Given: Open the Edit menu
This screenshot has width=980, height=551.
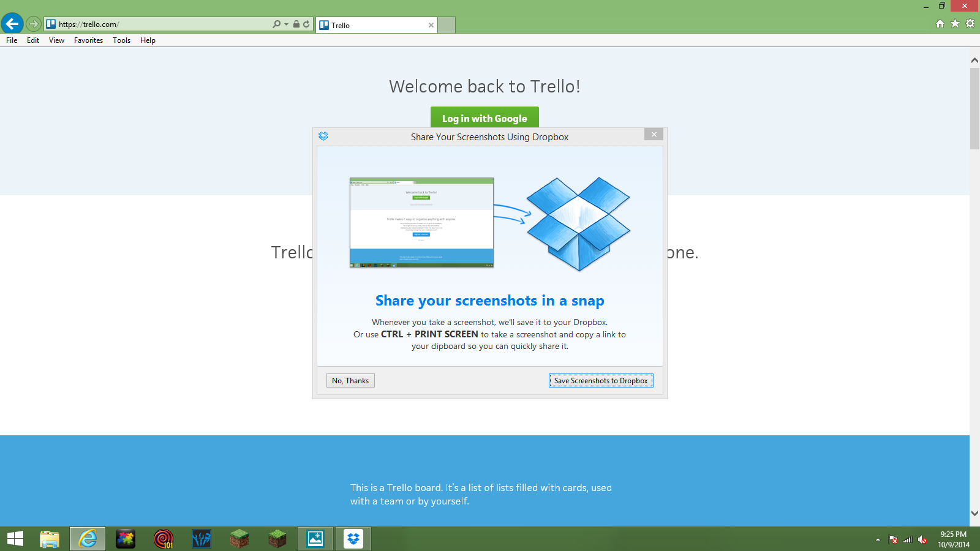Looking at the screenshot, I should click(x=33, y=40).
